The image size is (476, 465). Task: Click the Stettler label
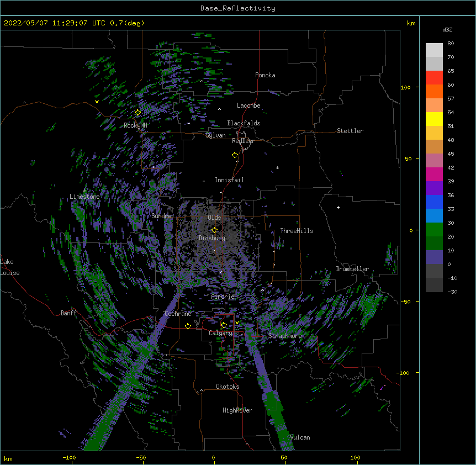point(350,131)
